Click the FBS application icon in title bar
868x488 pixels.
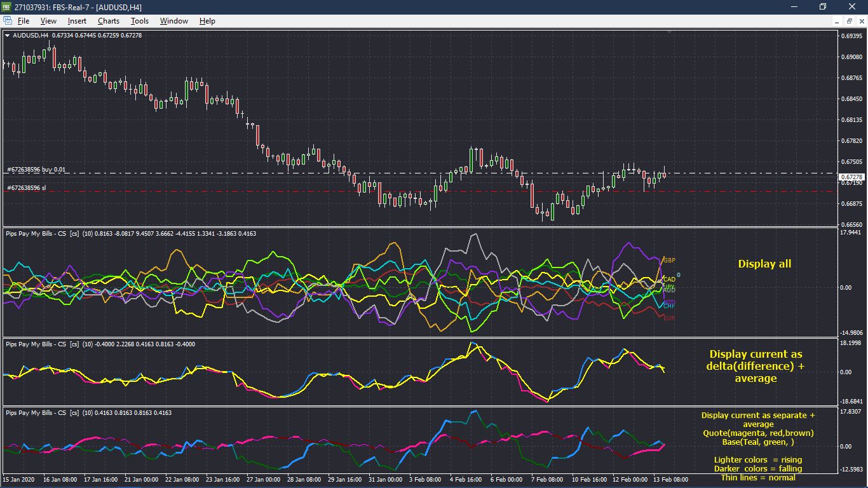[7, 7]
